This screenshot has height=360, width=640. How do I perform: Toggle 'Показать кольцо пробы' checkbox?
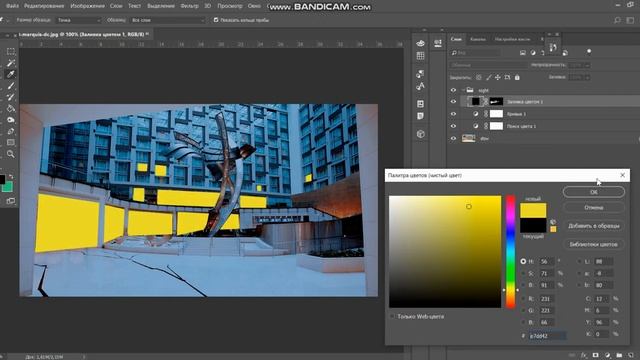216,20
